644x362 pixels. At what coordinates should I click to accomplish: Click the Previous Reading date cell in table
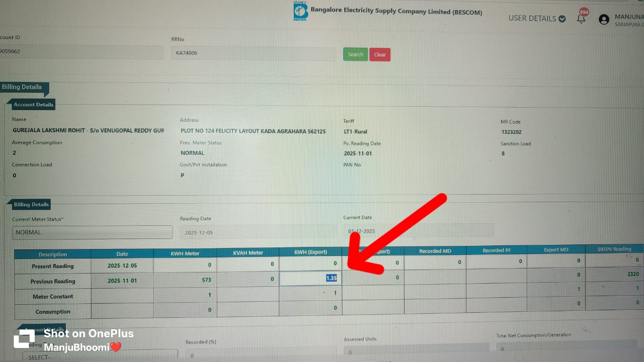pos(122,281)
